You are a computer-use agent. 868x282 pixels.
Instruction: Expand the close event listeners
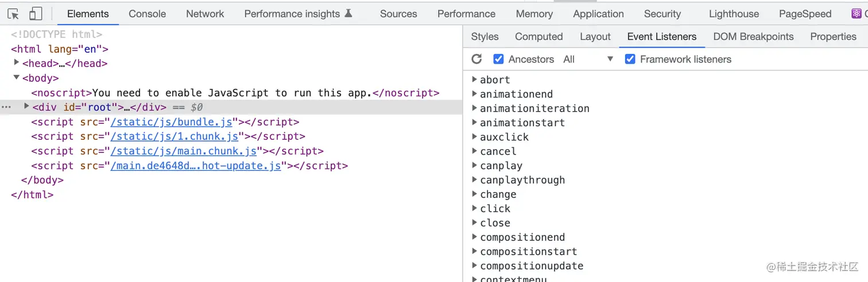pos(475,222)
